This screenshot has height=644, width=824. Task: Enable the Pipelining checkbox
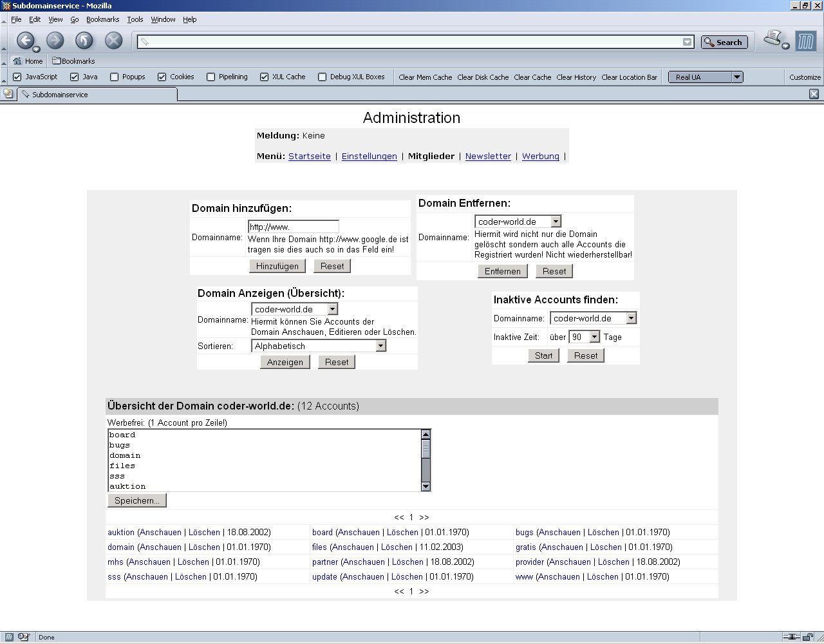[211, 77]
